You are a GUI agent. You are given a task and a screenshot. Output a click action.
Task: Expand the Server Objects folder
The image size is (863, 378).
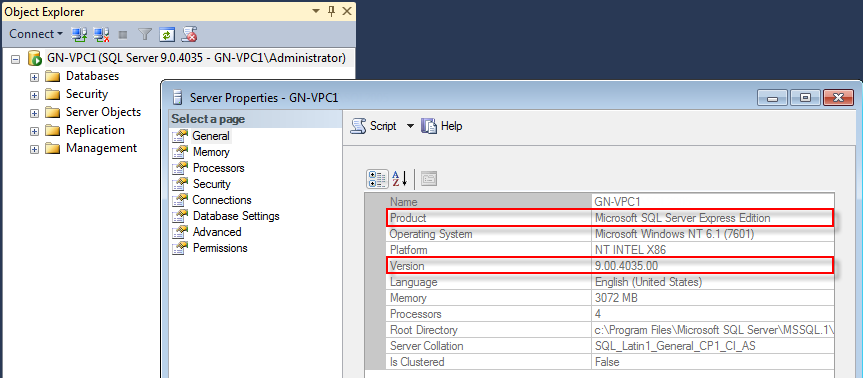[x=34, y=113]
